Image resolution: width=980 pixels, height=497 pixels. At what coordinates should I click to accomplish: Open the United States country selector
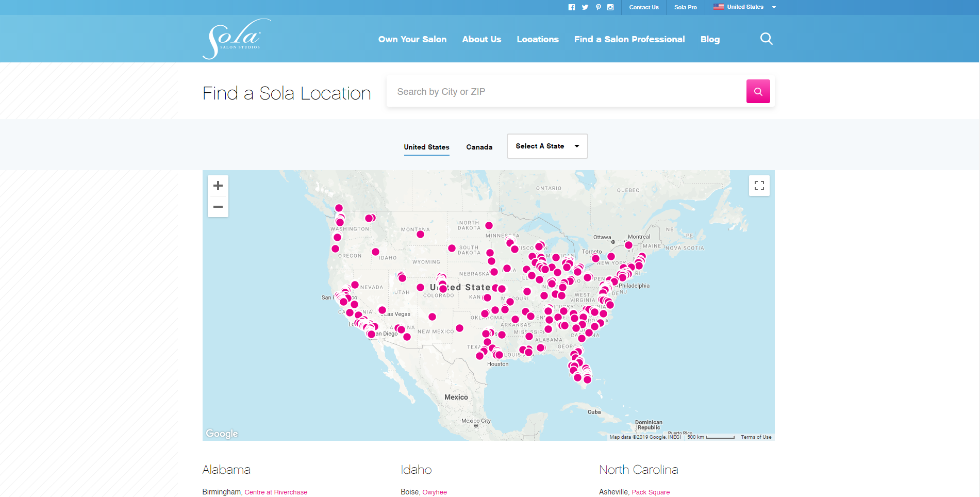click(744, 7)
